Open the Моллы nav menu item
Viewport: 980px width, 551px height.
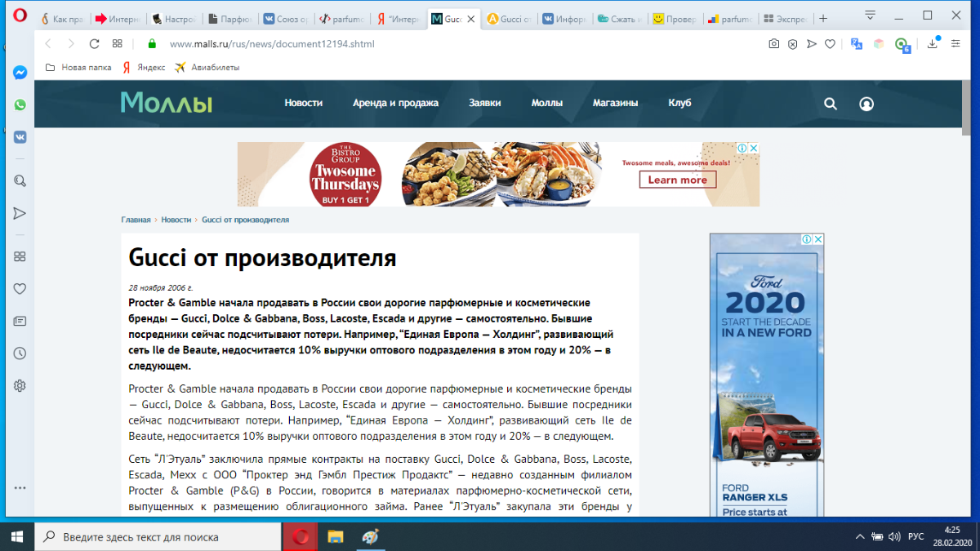pos(547,103)
